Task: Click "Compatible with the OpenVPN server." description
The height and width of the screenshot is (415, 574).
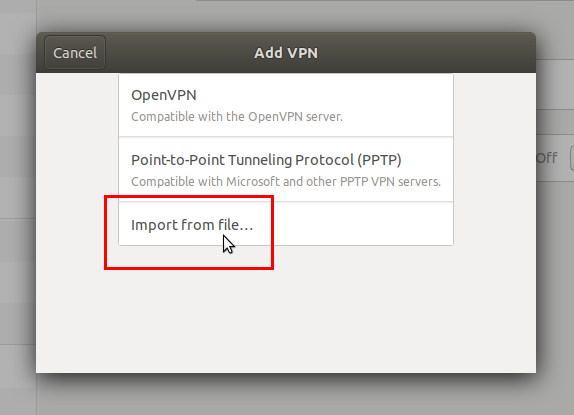Action: (237, 117)
